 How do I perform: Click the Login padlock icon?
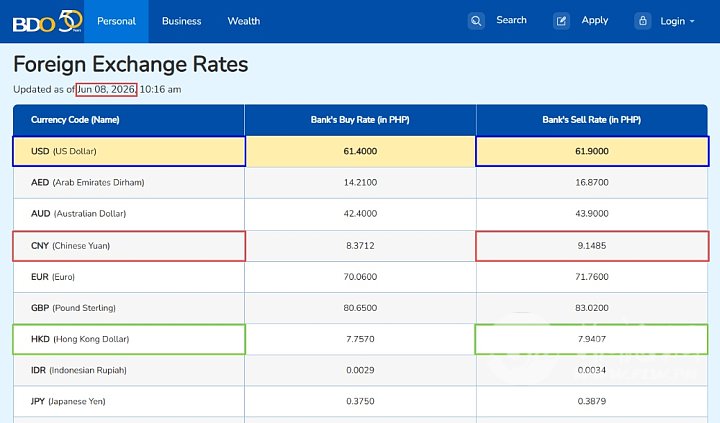pos(643,21)
